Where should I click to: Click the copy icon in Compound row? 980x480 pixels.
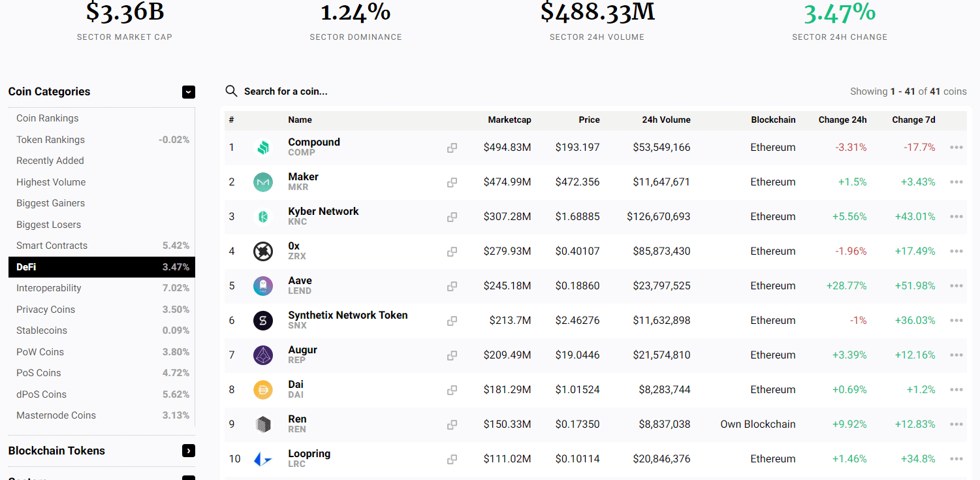pos(452,148)
